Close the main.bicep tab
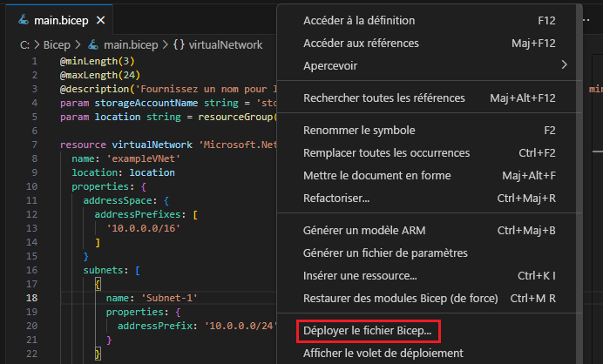Image resolution: width=603 pixels, height=364 pixels. point(100,20)
